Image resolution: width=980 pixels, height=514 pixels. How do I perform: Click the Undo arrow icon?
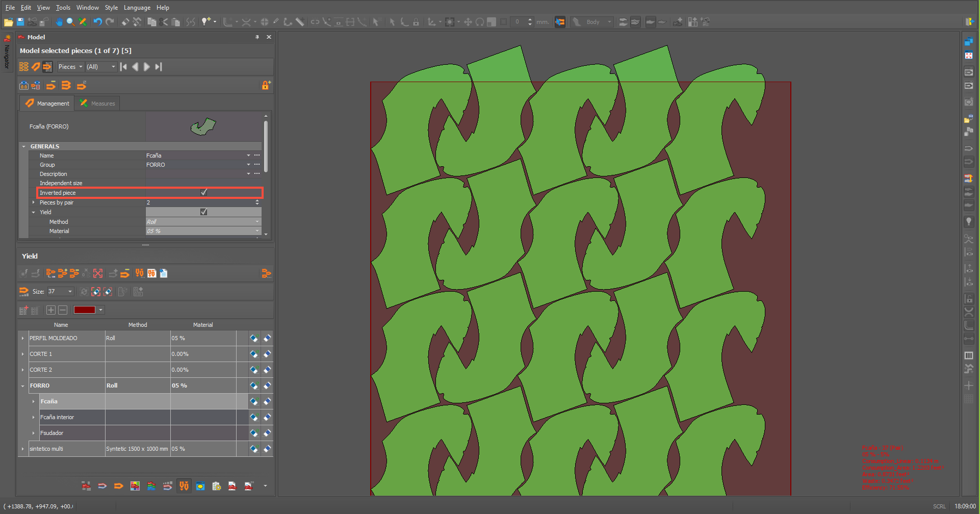97,22
